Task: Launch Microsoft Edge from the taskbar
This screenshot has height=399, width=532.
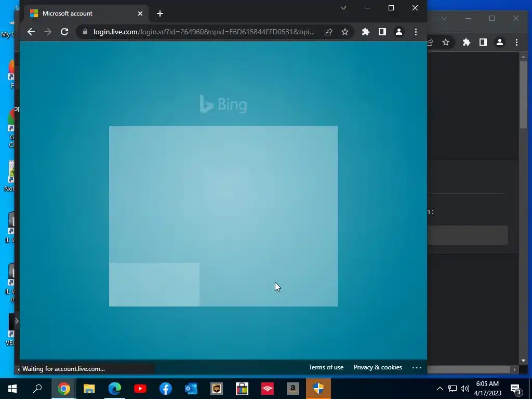Action: tap(115, 389)
